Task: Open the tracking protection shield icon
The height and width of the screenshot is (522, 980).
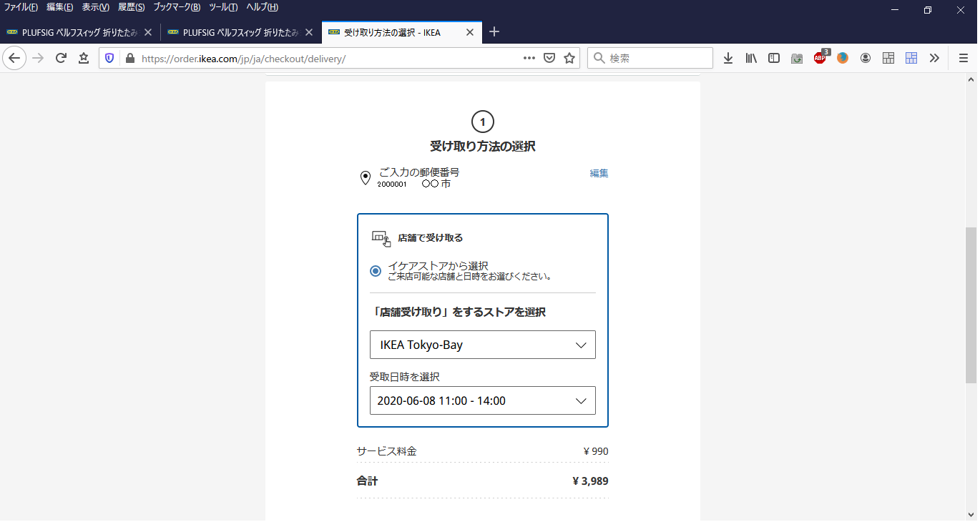Action: pyautogui.click(x=109, y=59)
